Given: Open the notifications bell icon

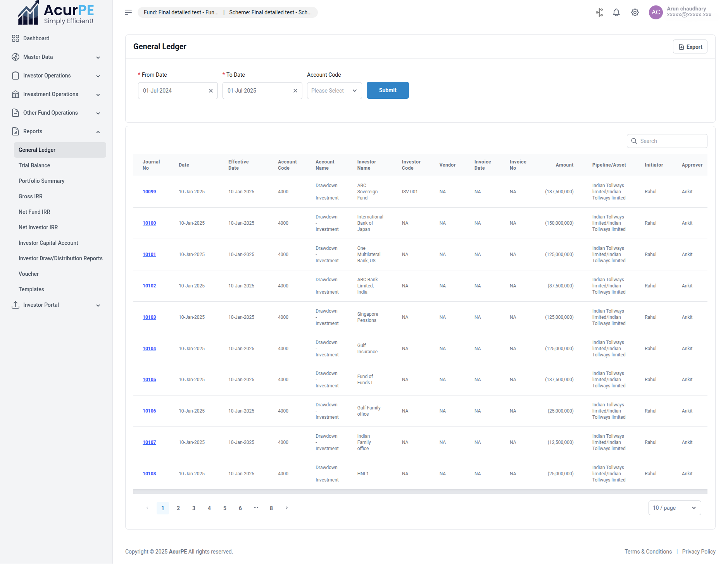Looking at the screenshot, I should coord(616,12).
